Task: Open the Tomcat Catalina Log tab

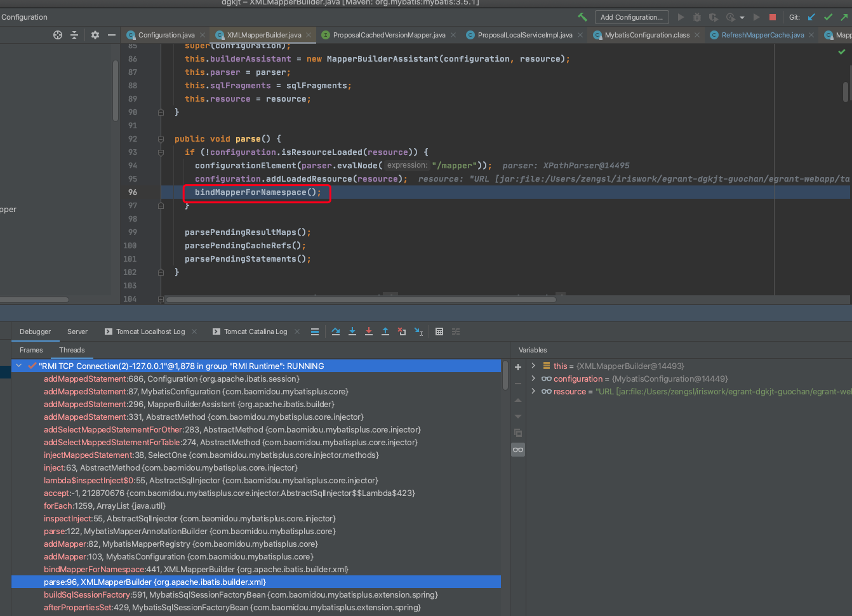Action: point(255,331)
